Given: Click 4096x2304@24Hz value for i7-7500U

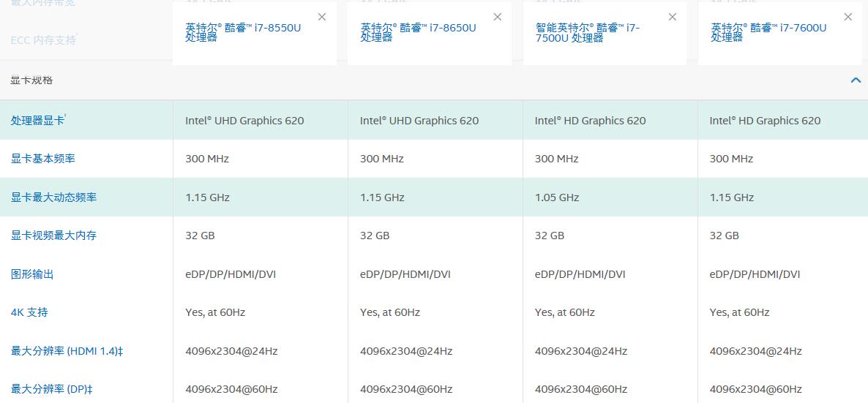Looking at the screenshot, I should [x=581, y=351].
